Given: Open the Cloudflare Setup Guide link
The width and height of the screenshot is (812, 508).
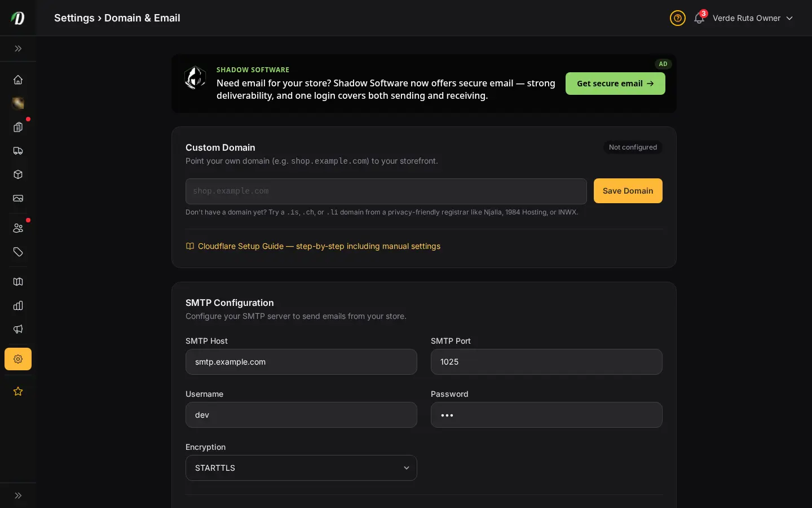Looking at the screenshot, I should [x=319, y=246].
